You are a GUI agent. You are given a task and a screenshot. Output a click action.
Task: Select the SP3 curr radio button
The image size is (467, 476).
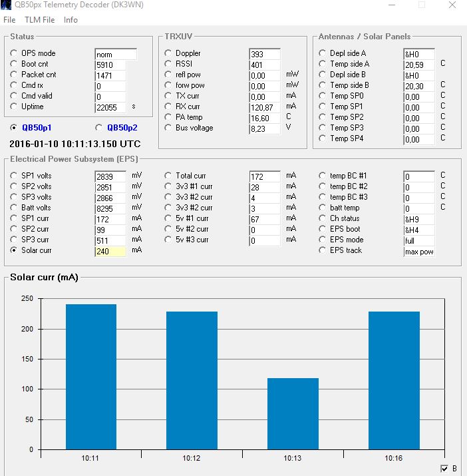[13, 239]
